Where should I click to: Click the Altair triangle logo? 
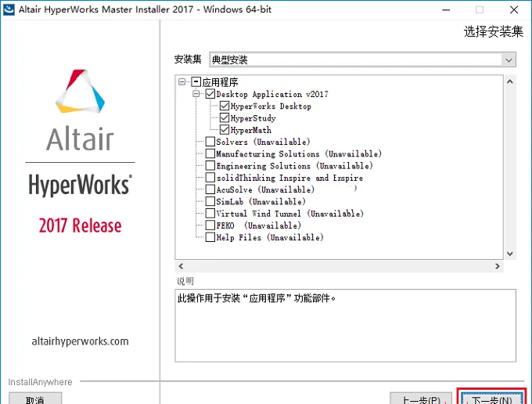(x=80, y=91)
